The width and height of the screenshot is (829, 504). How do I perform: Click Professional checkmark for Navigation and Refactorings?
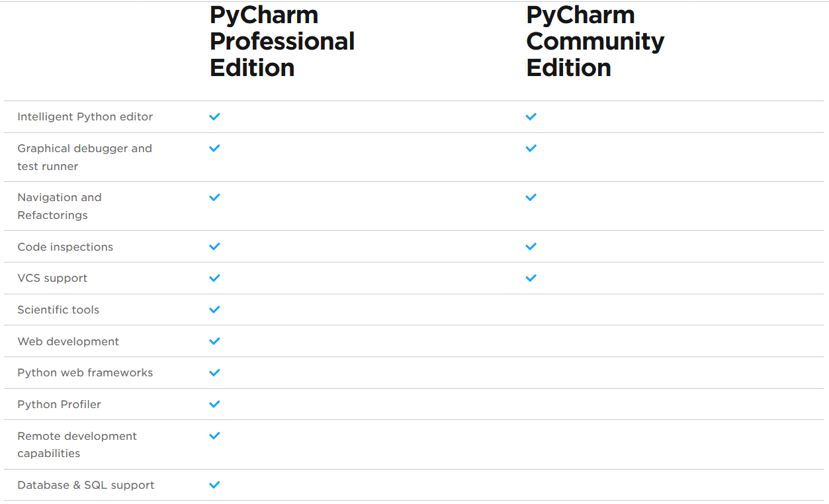pos(214,197)
